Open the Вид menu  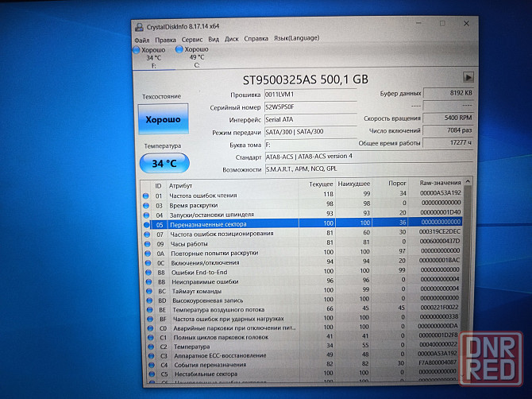coord(214,39)
